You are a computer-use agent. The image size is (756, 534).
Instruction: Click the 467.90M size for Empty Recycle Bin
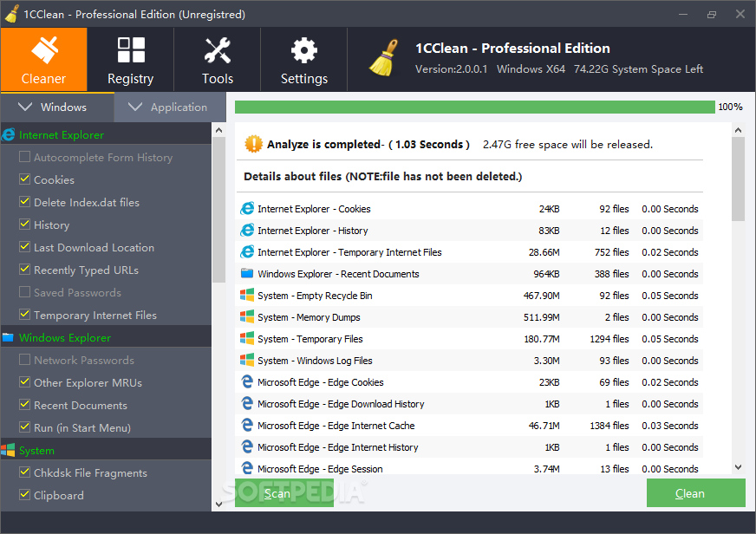tap(542, 296)
